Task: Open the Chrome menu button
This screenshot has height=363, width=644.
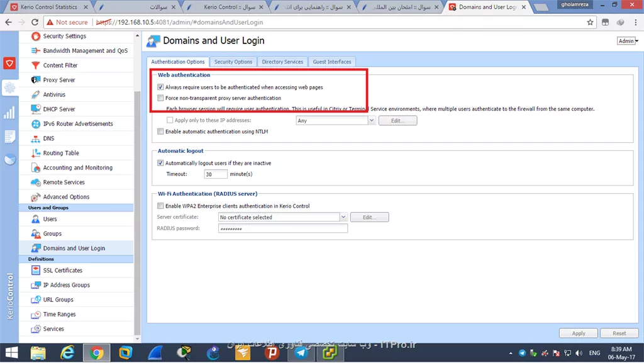Action: (636, 22)
